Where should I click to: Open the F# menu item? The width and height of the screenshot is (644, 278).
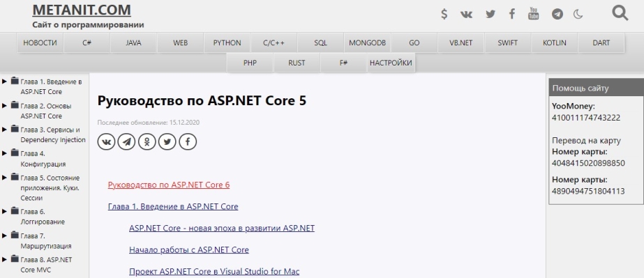point(344,63)
